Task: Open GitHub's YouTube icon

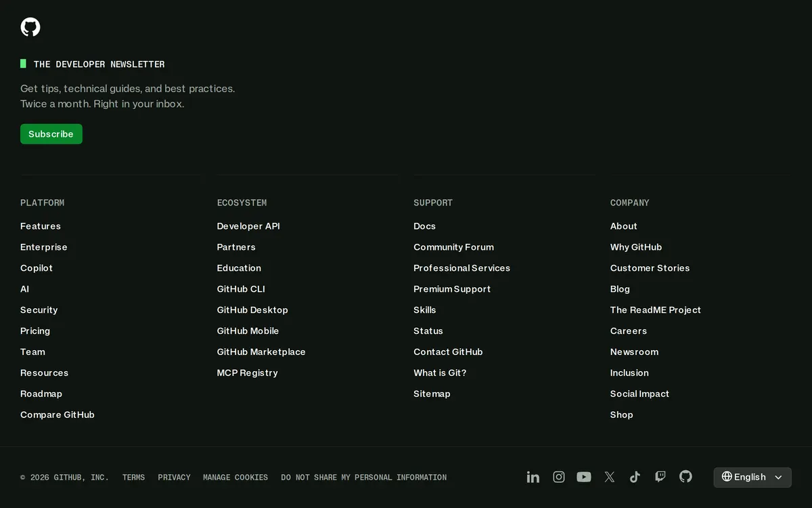Action: 584,477
